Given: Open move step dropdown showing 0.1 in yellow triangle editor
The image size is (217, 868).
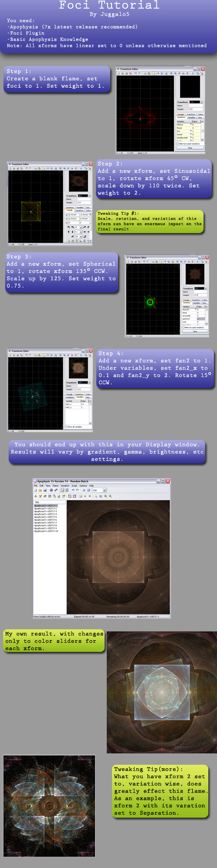Looking at the screenshot, I should pyautogui.click(x=81, y=232).
